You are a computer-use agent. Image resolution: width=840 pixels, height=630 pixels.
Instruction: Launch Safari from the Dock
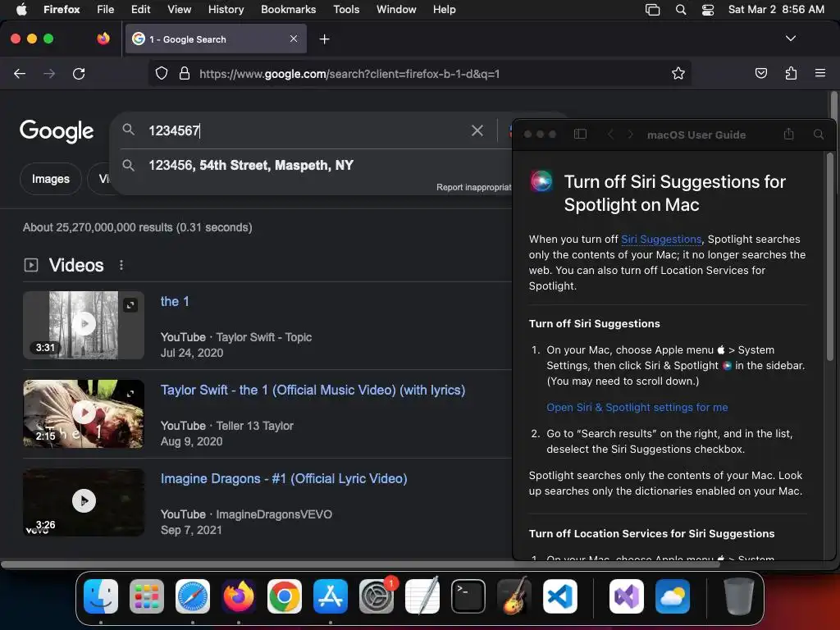[193, 596]
